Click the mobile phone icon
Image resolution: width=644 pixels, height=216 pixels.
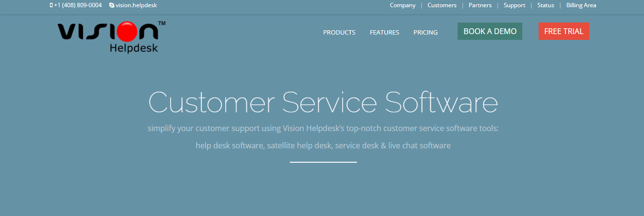51,5
